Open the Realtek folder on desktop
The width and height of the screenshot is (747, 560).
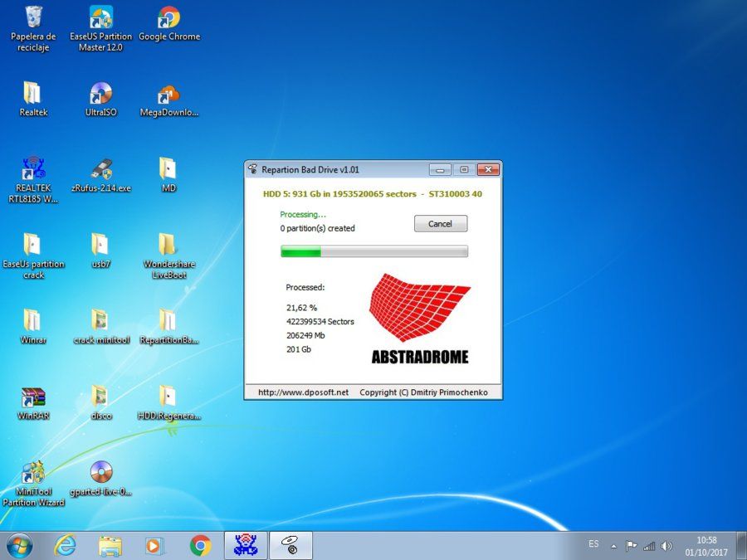pyautogui.click(x=33, y=99)
